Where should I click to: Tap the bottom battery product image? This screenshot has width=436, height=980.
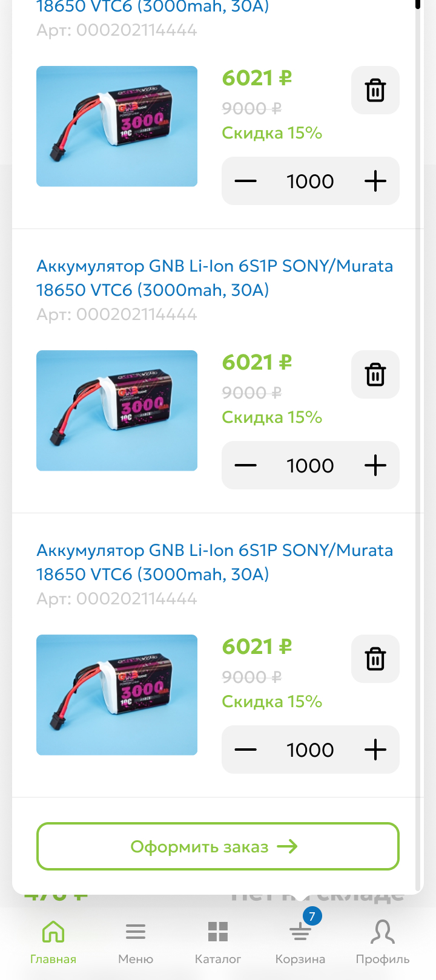(x=117, y=695)
